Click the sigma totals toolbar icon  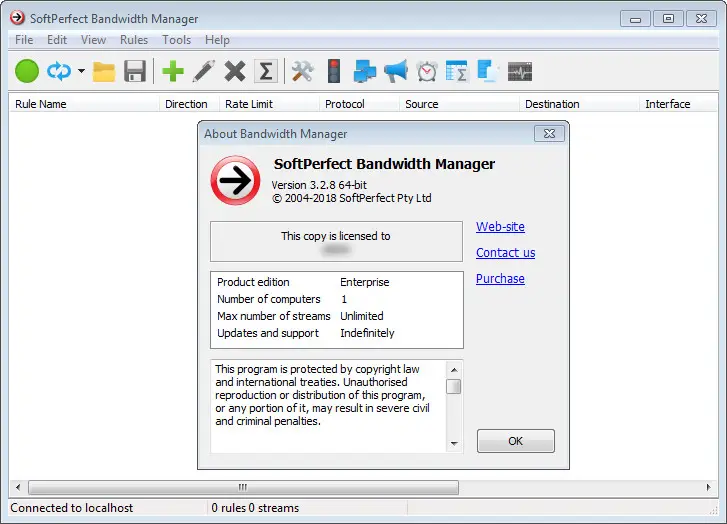266,71
